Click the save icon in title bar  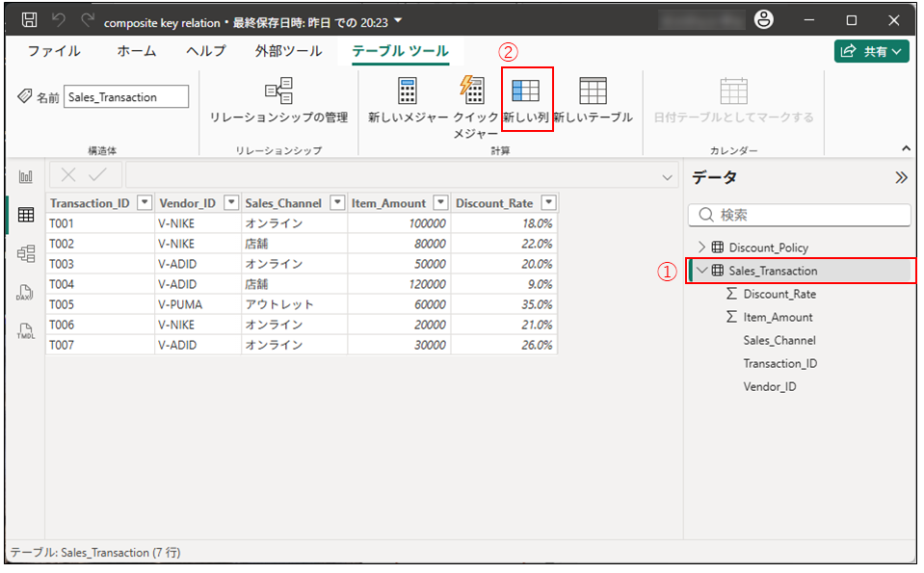(x=30, y=20)
